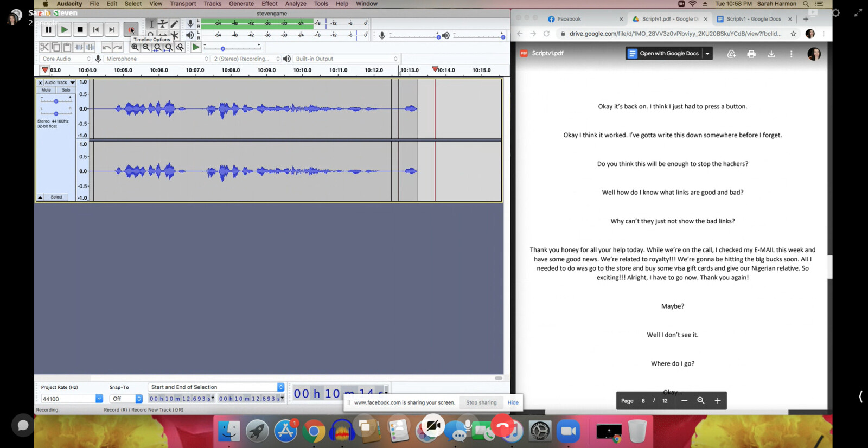This screenshot has height=448, width=868.
Task: Open the 2 (Stereo) Recording channels dropdown
Action: click(x=246, y=59)
